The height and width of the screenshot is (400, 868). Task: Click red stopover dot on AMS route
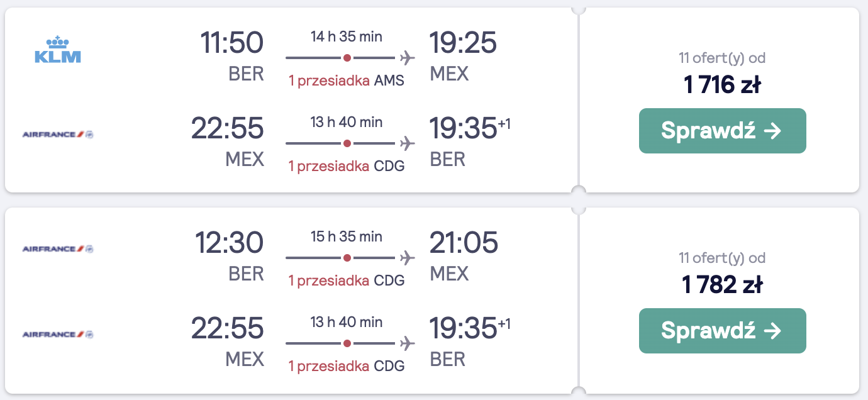tap(347, 58)
